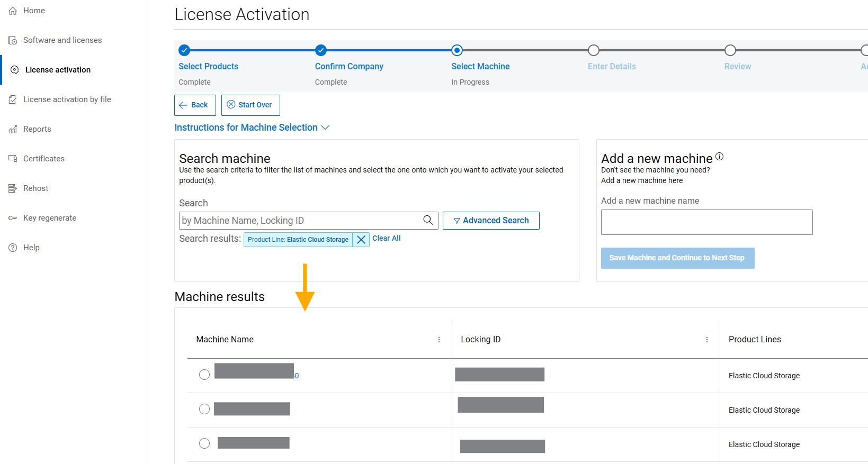Open Machine Name column options menu
The image size is (868, 464).
point(439,340)
